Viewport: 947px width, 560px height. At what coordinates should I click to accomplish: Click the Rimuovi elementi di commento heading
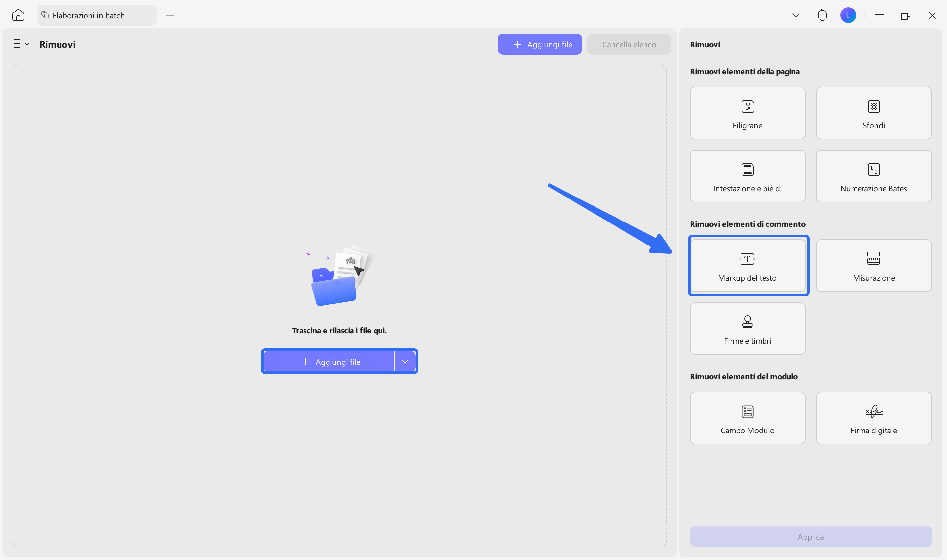747,224
